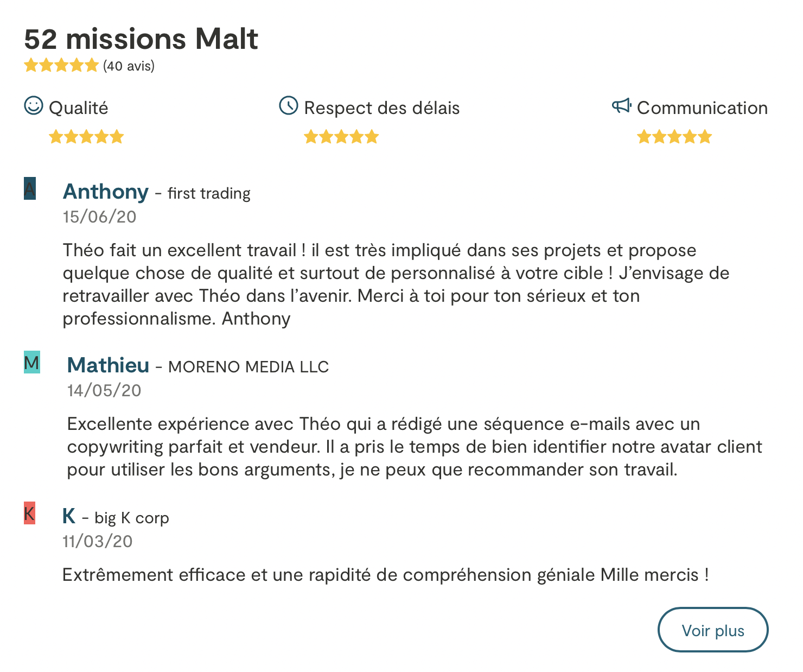The height and width of the screenshot is (672, 803).
Task: Click the 'Voir plus' button
Action: 713,630
